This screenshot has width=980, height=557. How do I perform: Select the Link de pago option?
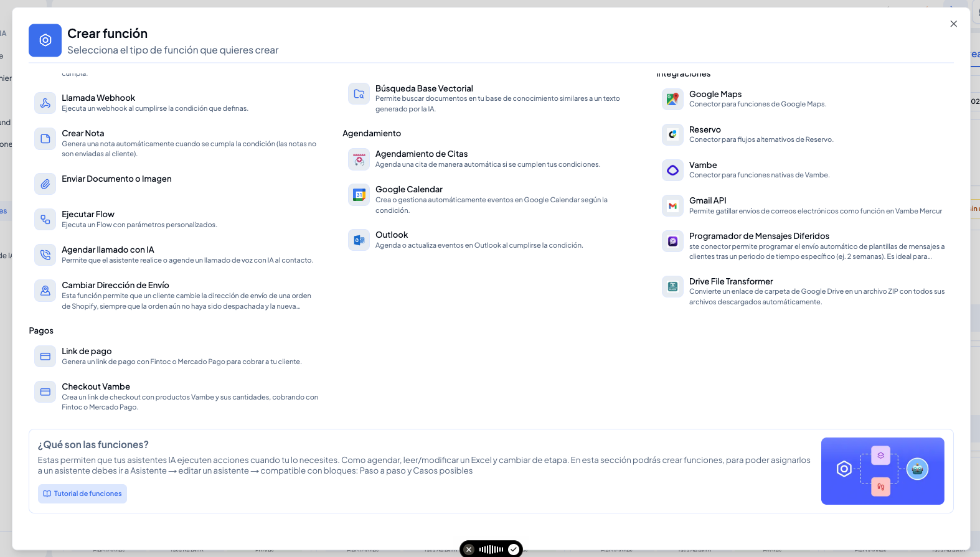(177, 357)
